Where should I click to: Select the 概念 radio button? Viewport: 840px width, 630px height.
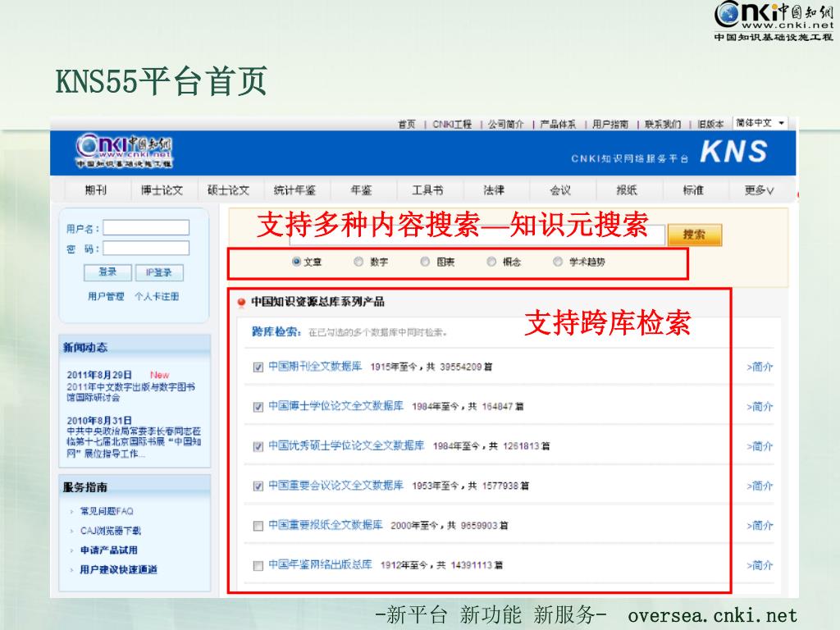pyautogui.click(x=491, y=262)
